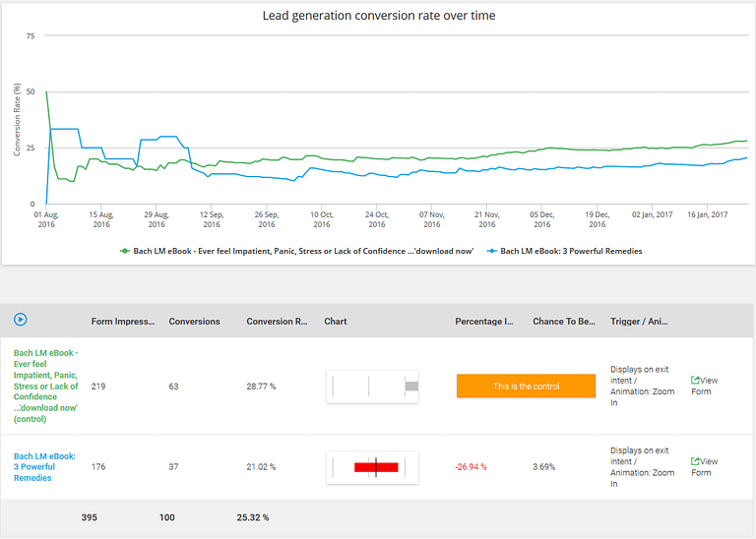Click the -26.94 % percentage improvement value
Viewport: 756px width, 539px height.
coord(471,467)
